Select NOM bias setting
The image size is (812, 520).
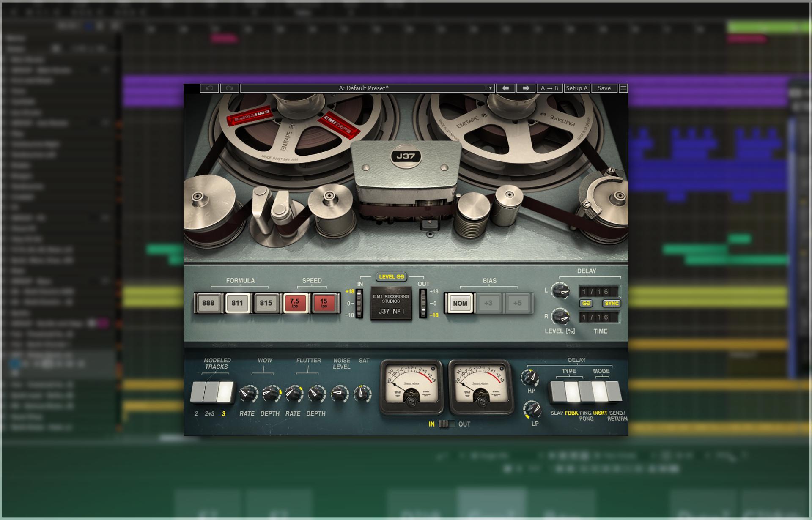pos(460,303)
